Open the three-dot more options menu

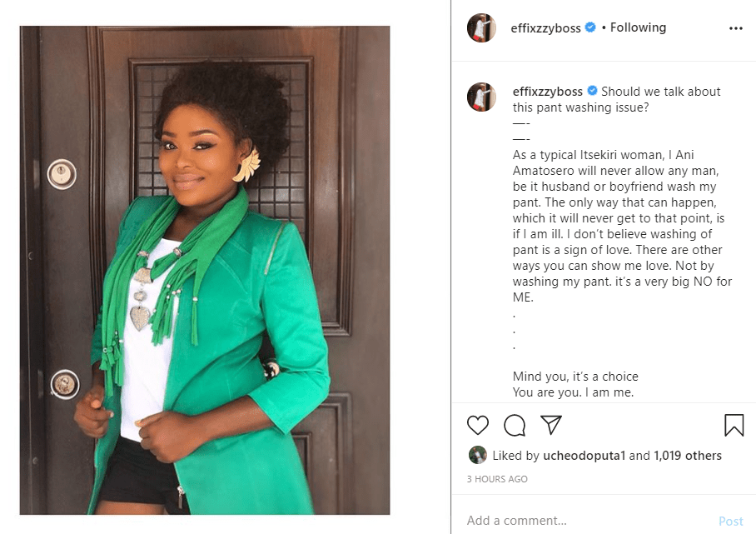coord(735,27)
